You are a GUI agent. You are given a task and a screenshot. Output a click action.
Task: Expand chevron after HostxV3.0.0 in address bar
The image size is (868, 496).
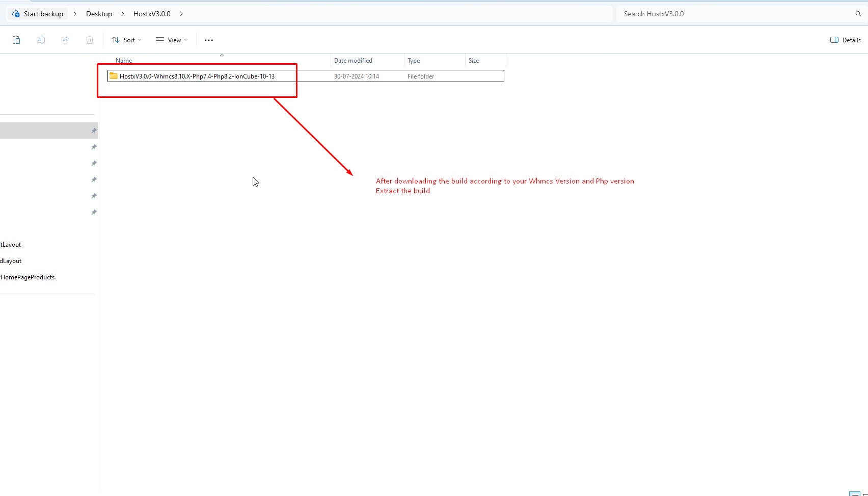point(181,14)
